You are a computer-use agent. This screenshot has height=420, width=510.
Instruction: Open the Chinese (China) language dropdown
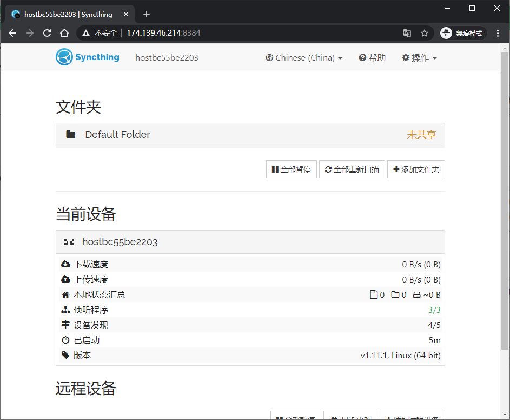(x=304, y=57)
